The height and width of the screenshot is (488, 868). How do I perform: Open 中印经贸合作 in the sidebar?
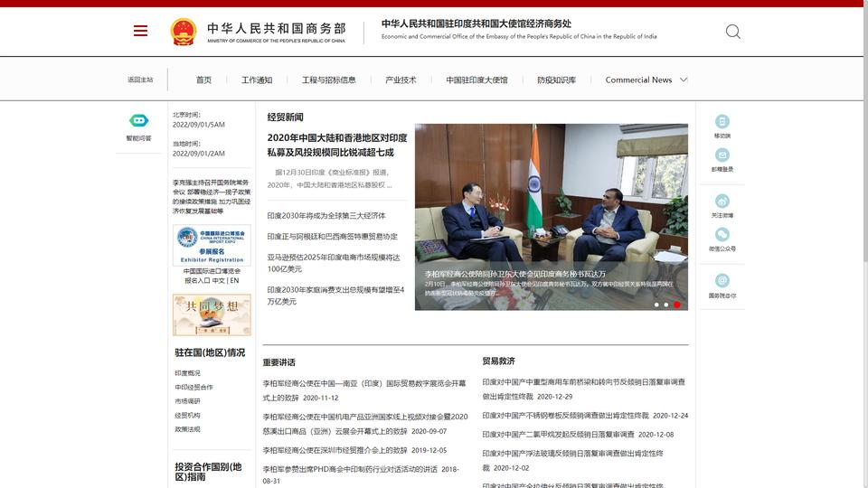[x=193, y=388]
